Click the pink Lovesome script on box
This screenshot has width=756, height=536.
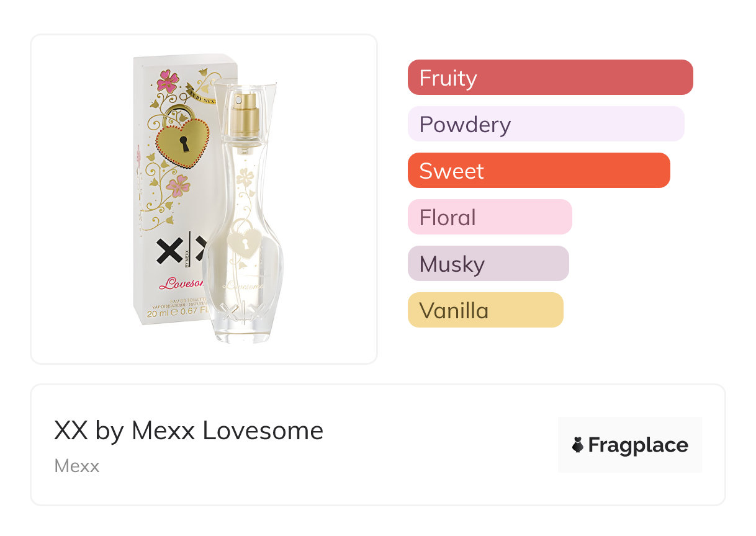click(x=180, y=284)
